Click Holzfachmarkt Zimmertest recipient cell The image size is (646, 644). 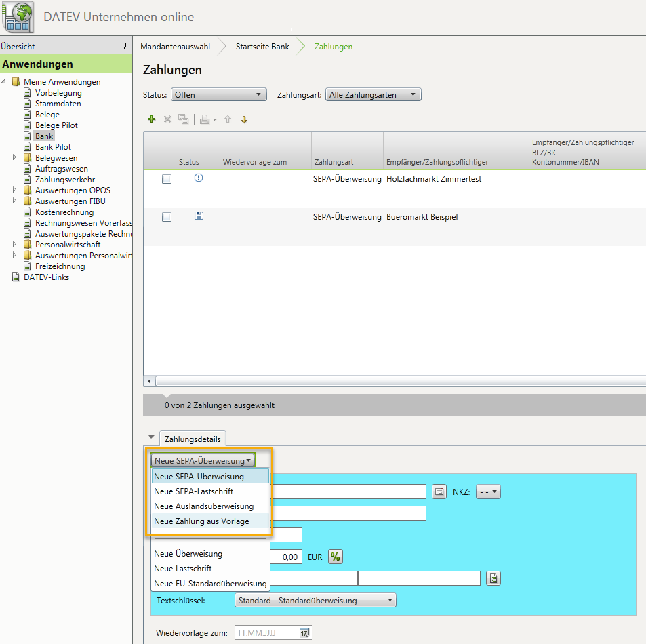(434, 179)
